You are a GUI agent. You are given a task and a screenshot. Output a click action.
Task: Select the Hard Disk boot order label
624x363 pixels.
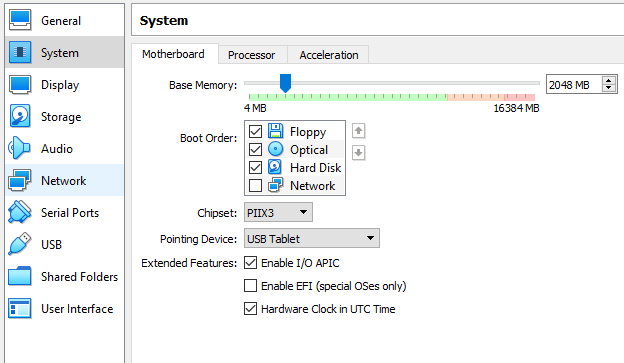point(316,168)
